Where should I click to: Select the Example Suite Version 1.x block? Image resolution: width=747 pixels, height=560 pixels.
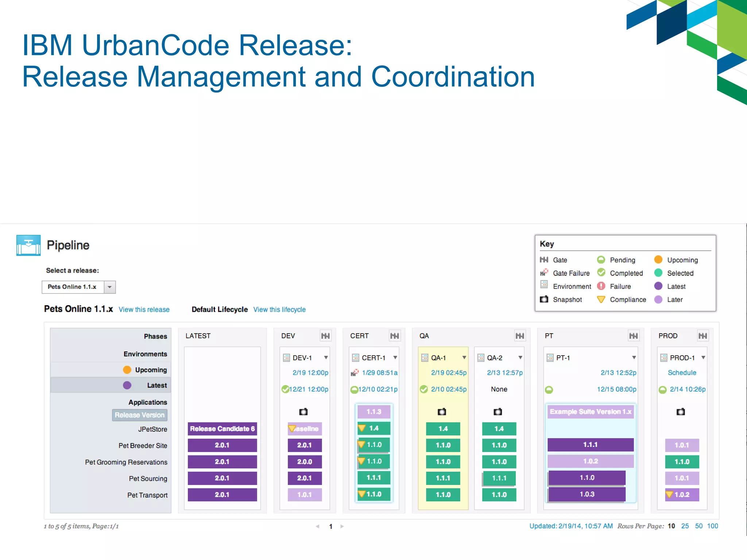click(591, 412)
